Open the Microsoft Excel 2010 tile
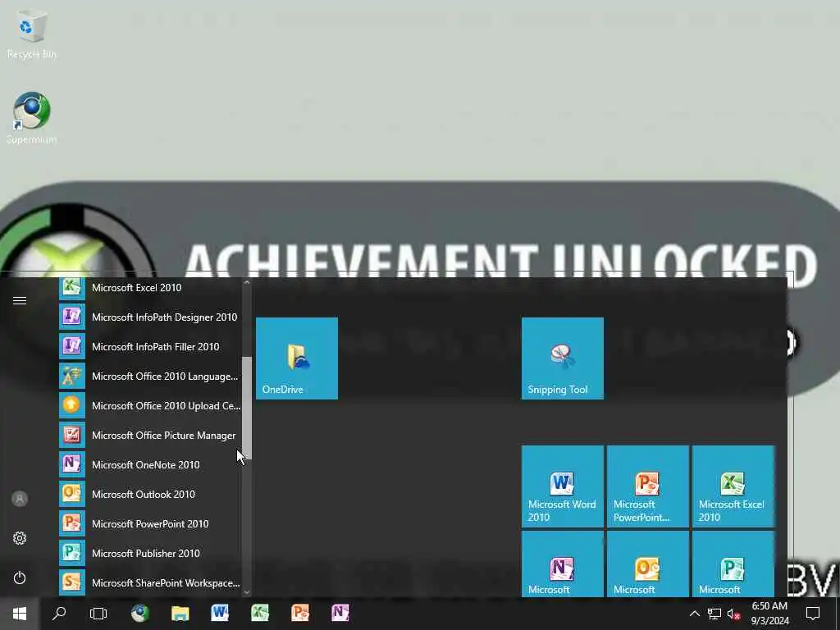The image size is (840, 630). pyautogui.click(x=733, y=486)
